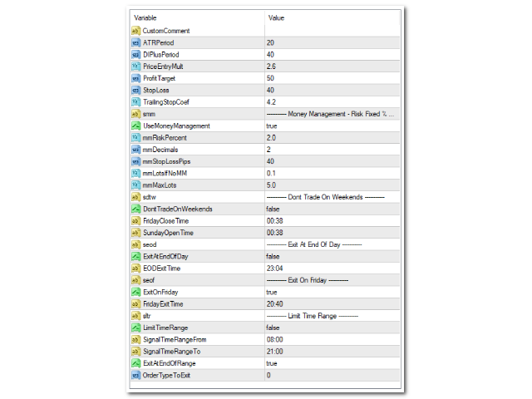The image size is (532, 399).
Task: Select the TrailingStopCoef value 4.2
Action: pyautogui.click(x=271, y=102)
